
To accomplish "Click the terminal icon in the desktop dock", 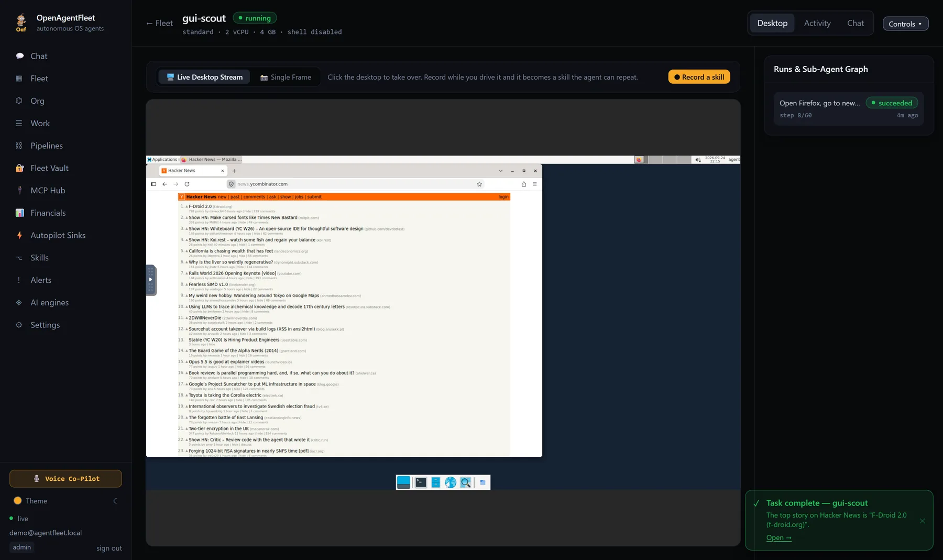I will (x=421, y=482).
